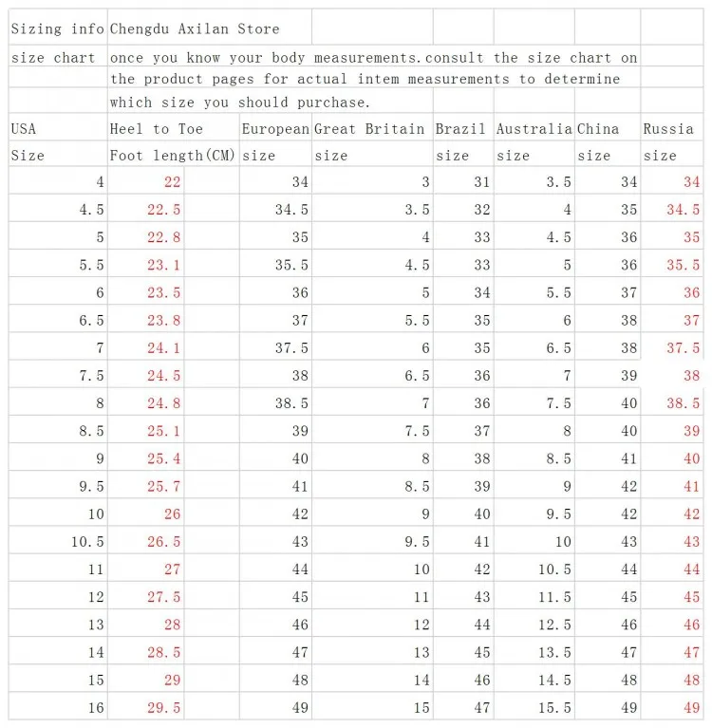Select foot length cell showing 22.8
Image resolution: width=712 pixels, height=728 pixels.
[x=146, y=236]
